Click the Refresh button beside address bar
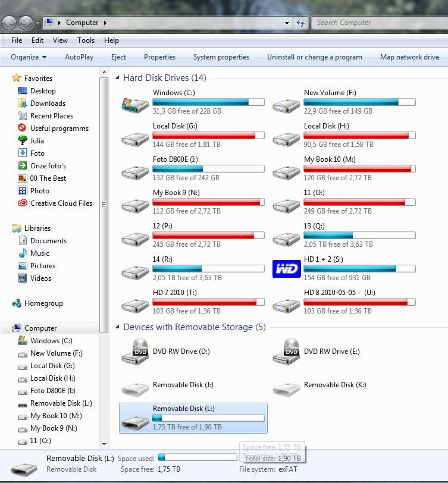The image size is (448, 483). pyautogui.click(x=300, y=23)
